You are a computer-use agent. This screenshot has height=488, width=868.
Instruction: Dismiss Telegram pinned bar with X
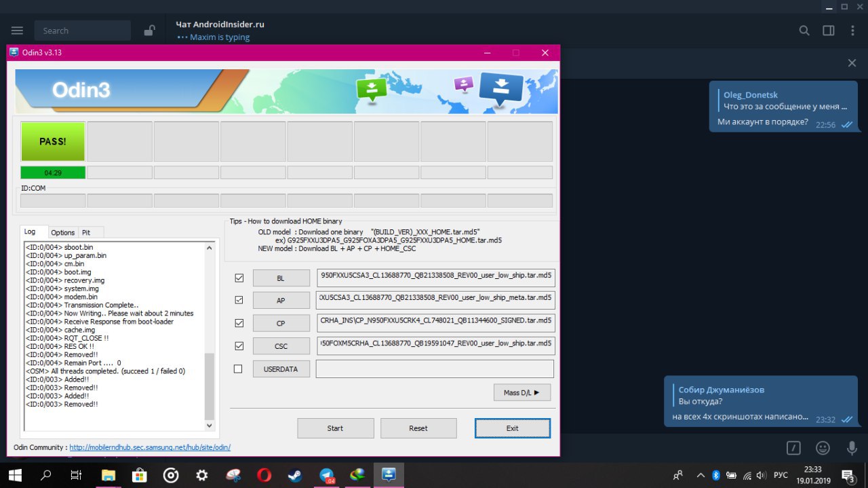pyautogui.click(x=852, y=63)
